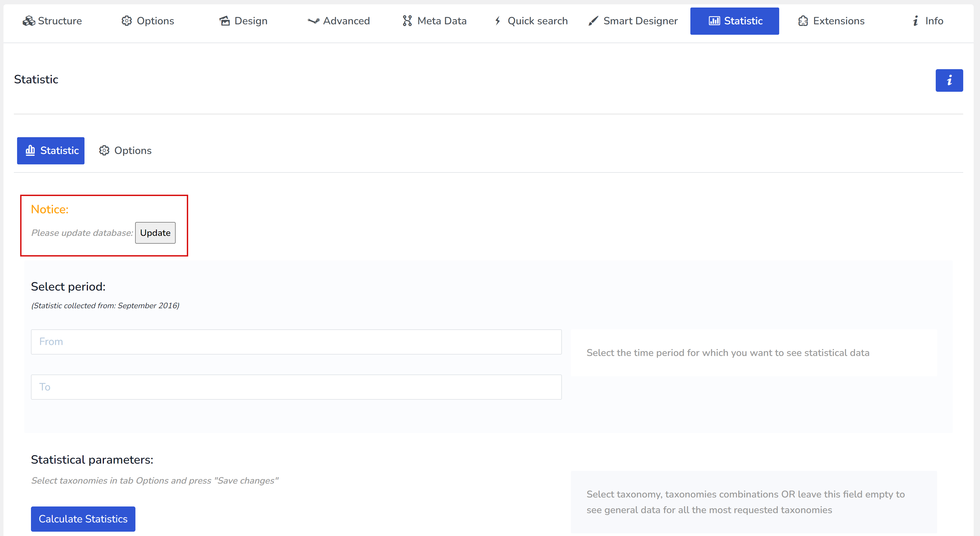Image resolution: width=980 pixels, height=536 pixels.
Task: Click the chart icon in Statistic sub-tab
Action: tap(30, 151)
